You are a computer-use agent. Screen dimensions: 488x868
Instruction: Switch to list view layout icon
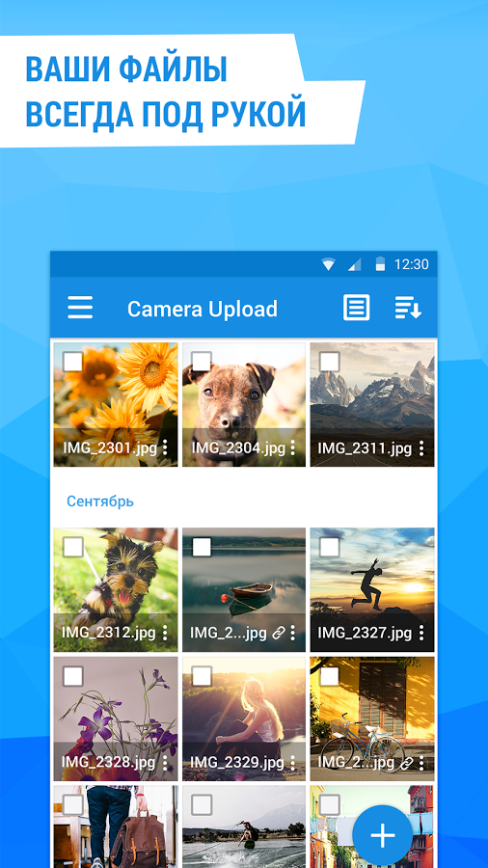356,308
